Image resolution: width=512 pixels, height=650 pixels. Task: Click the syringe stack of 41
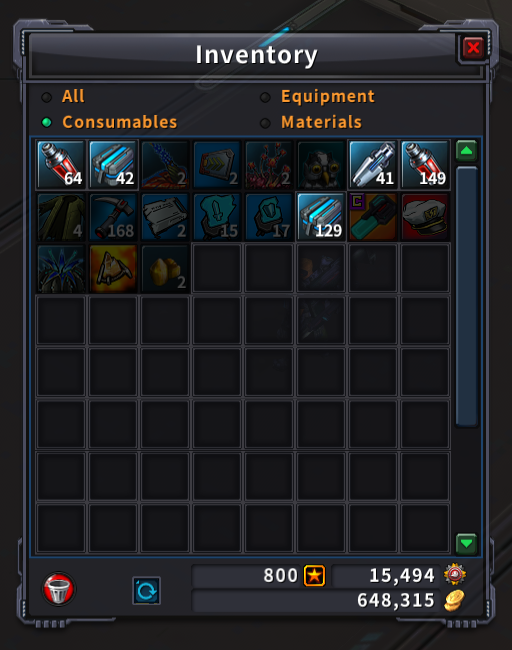coord(373,165)
